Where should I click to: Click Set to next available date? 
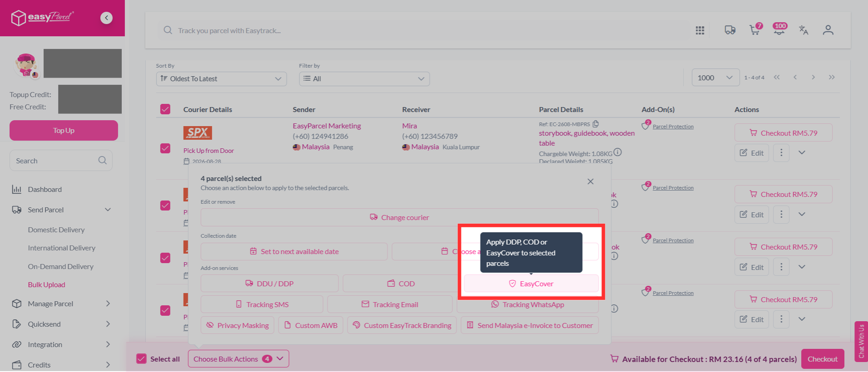(x=294, y=251)
